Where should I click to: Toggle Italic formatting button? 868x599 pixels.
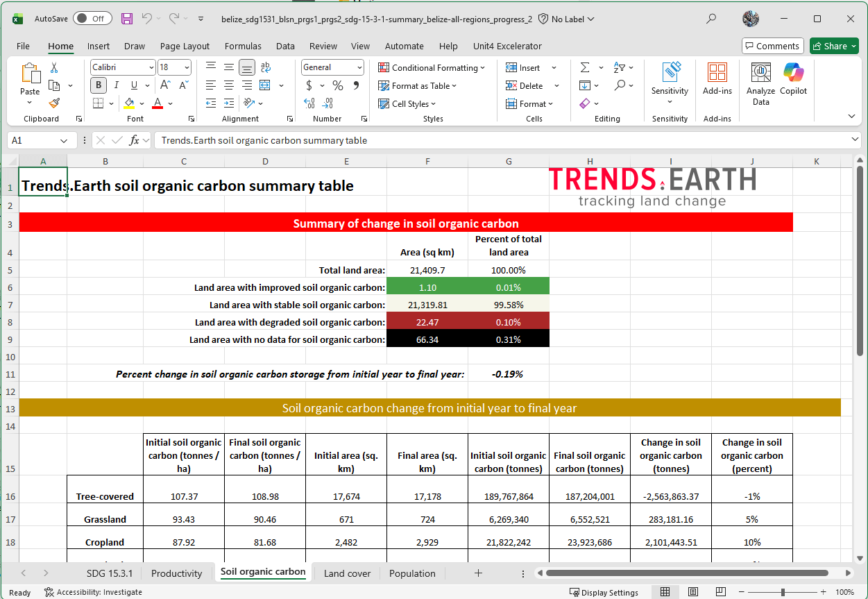(x=116, y=85)
